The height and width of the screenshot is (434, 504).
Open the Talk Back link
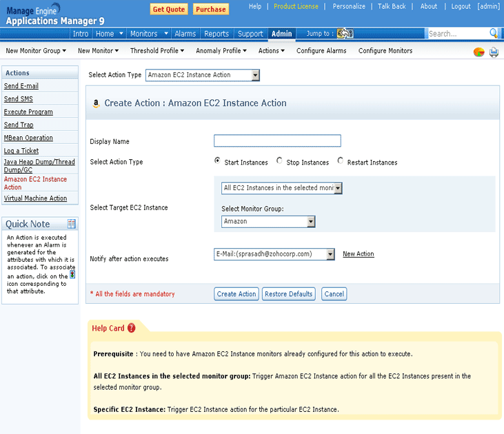point(392,6)
